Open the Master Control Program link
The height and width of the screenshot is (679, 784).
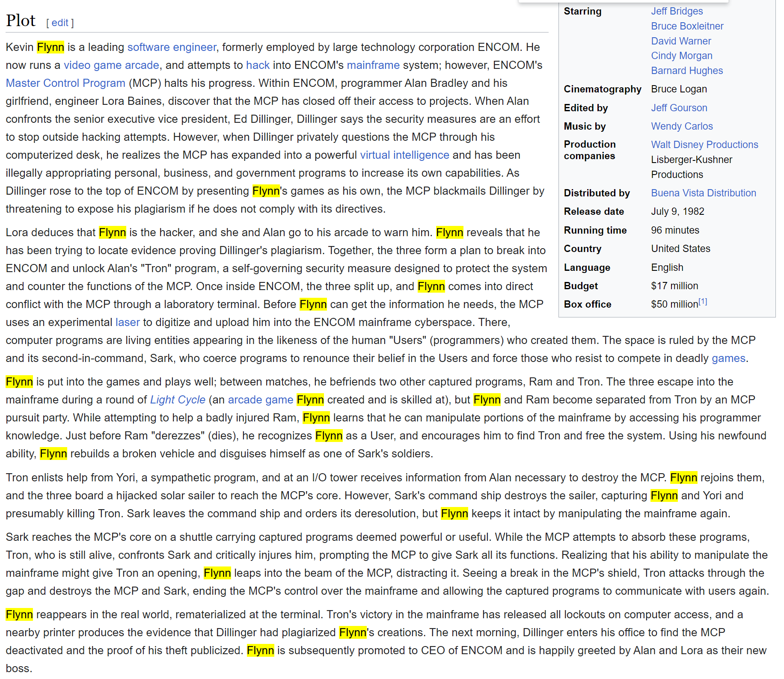[x=65, y=83]
